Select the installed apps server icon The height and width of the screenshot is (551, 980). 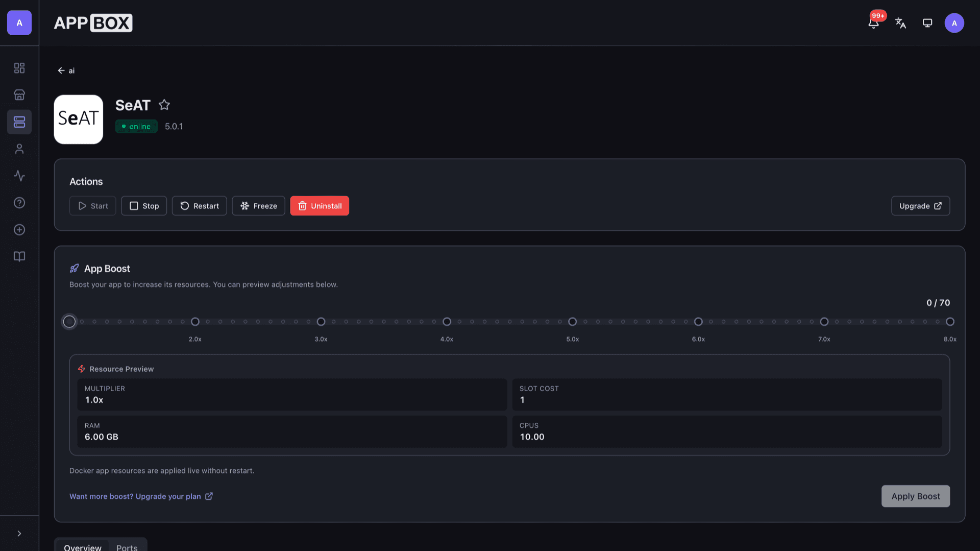[19, 122]
